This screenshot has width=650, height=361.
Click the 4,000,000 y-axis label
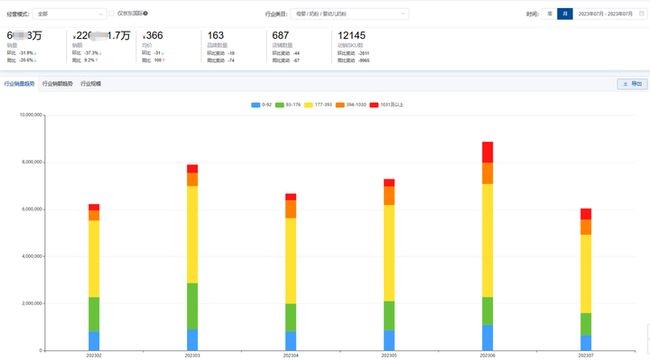point(32,257)
